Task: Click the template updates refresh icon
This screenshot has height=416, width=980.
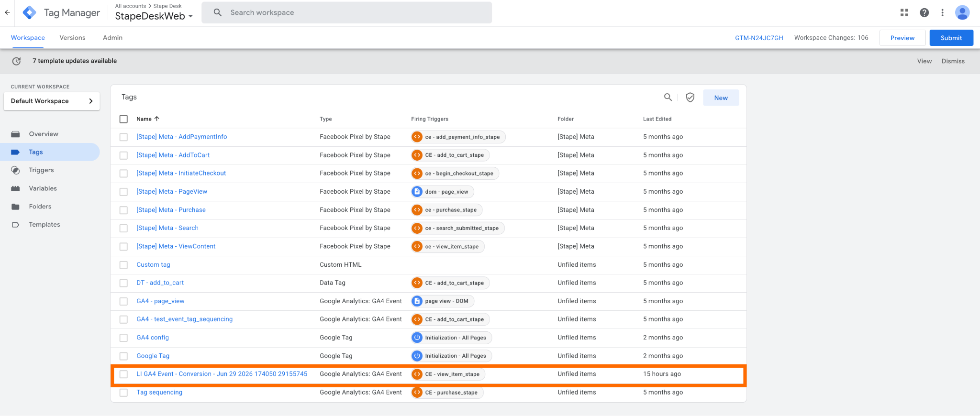Action: coord(16,61)
